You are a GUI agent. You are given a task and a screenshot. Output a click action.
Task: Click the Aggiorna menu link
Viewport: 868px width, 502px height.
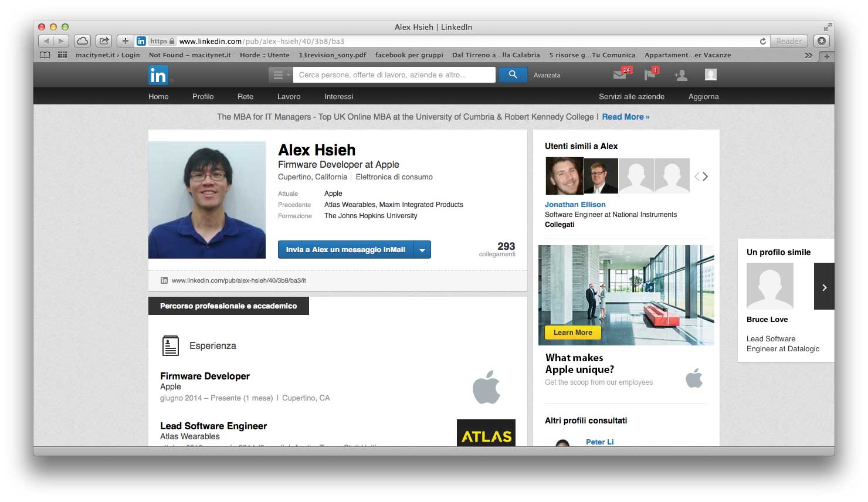click(x=704, y=96)
